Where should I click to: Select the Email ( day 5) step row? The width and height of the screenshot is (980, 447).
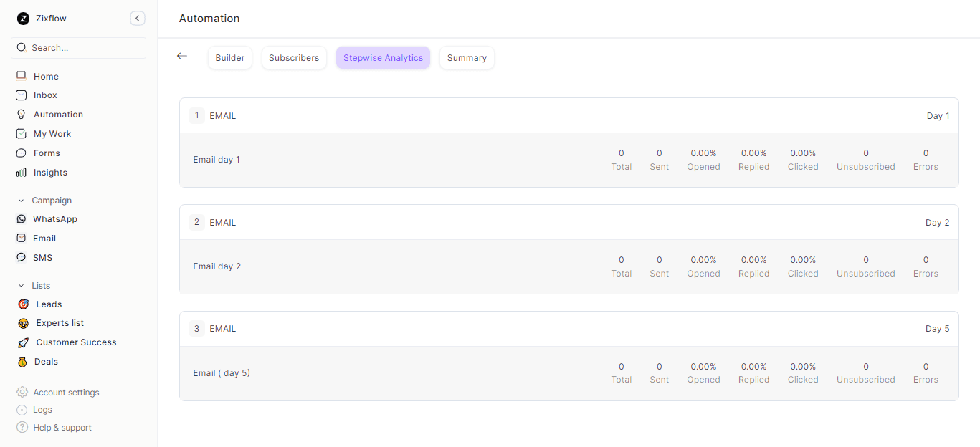(x=222, y=373)
